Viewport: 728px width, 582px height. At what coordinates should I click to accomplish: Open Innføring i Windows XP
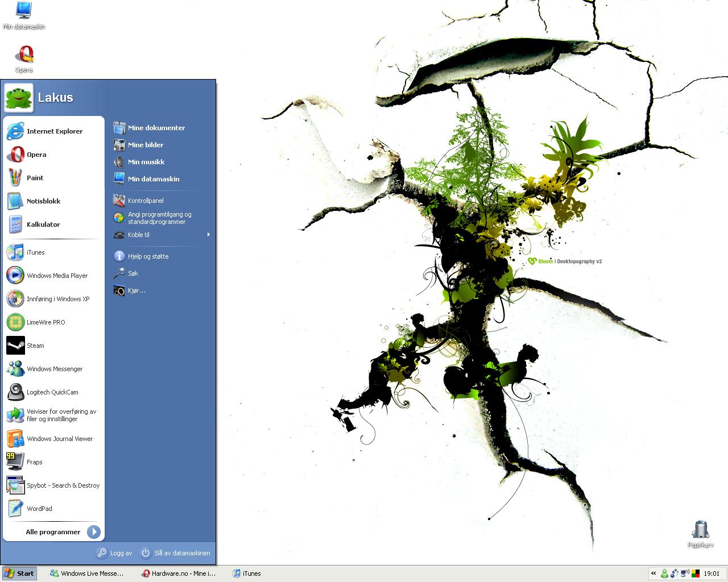point(53,299)
